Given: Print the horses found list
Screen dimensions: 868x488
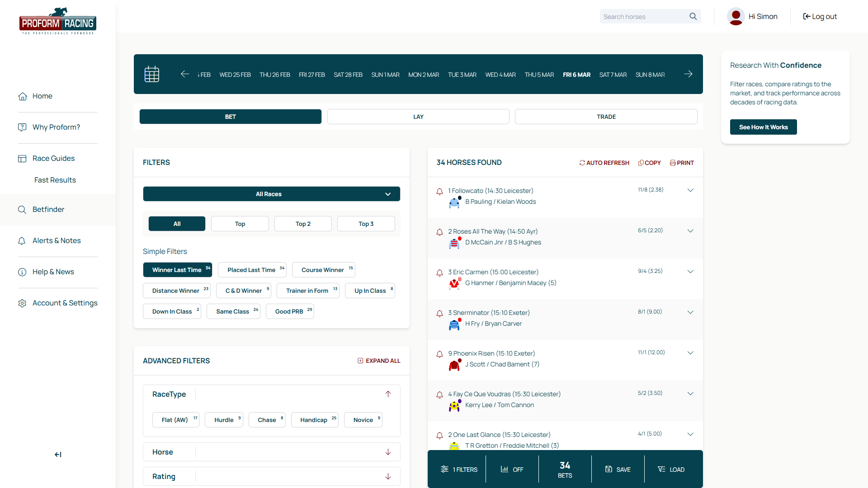Looking at the screenshot, I should [682, 163].
